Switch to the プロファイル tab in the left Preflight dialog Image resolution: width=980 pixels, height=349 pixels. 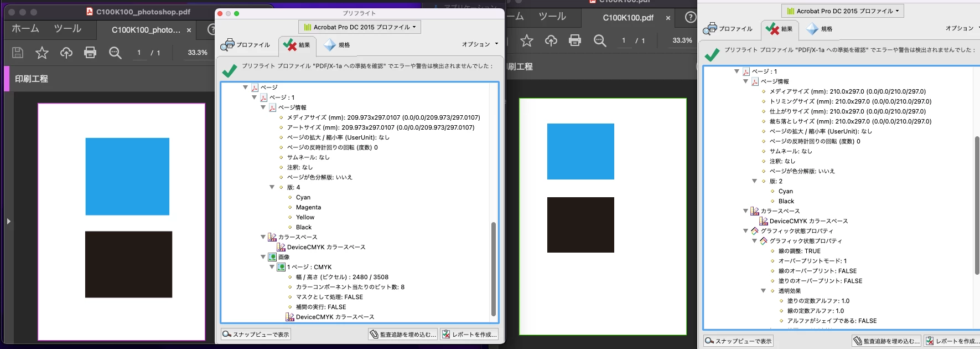(x=246, y=45)
